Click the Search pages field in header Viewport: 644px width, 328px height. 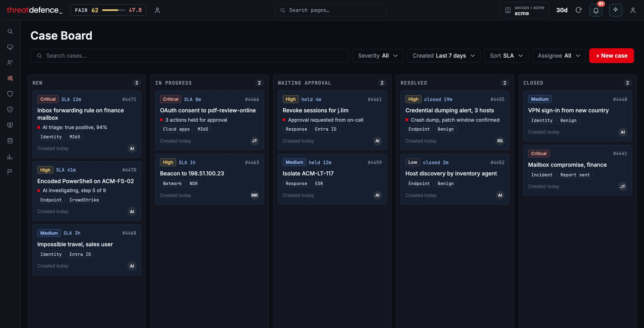(330, 10)
